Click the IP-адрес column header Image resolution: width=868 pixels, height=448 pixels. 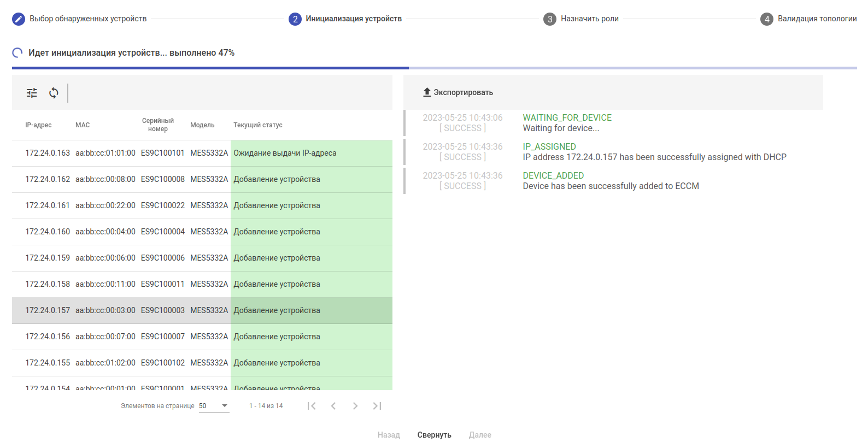(38, 125)
